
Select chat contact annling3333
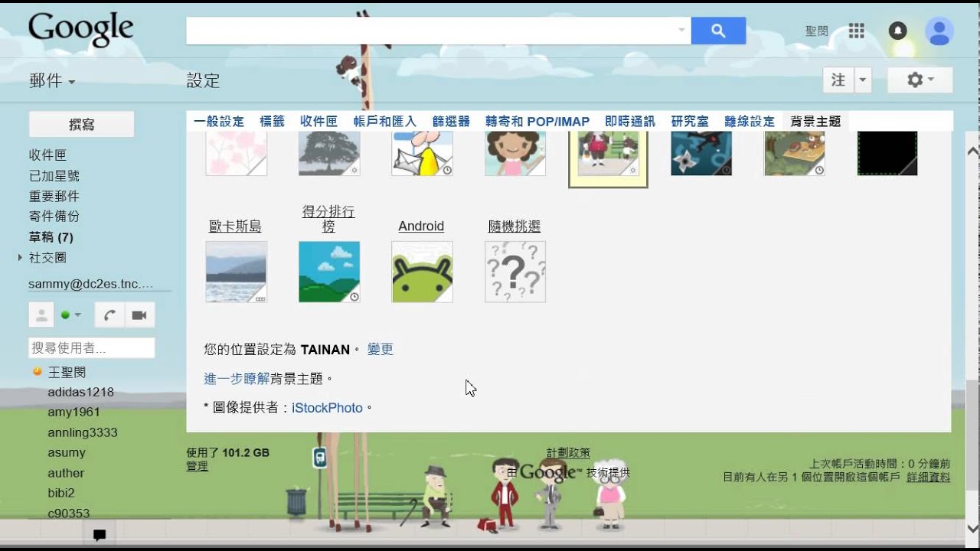pos(83,432)
